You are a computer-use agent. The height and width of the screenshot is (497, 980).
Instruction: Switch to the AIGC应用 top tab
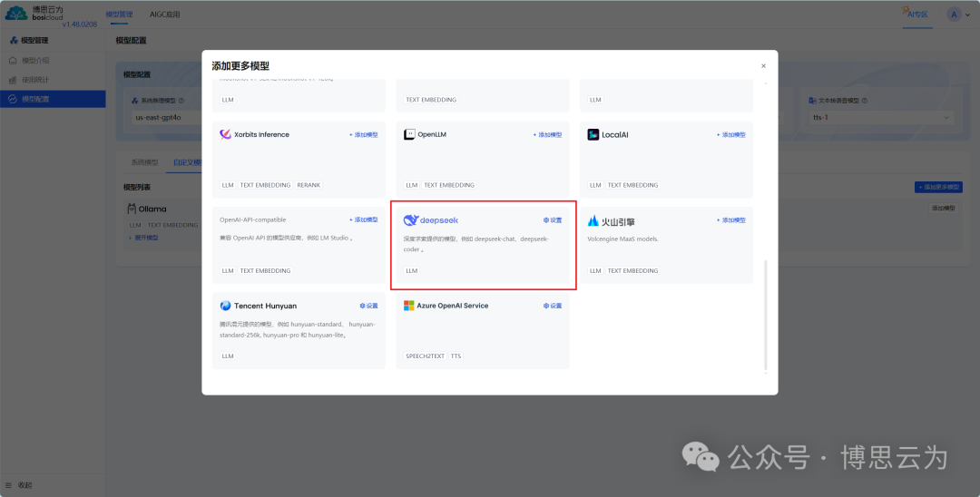165,15
